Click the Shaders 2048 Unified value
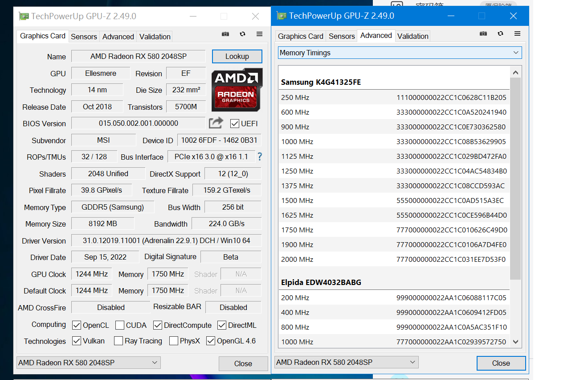The width and height of the screenshot is (588, 380). click(x=108, y=173)
